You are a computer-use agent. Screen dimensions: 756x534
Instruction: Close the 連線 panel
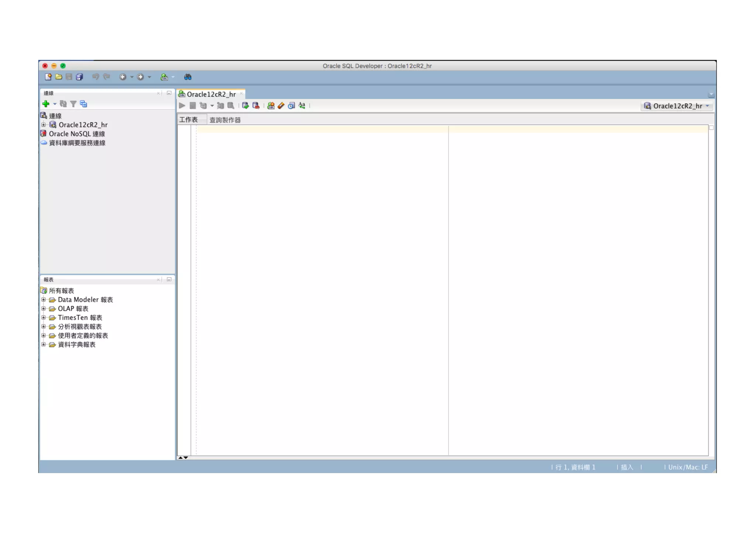tap(158, 93)
